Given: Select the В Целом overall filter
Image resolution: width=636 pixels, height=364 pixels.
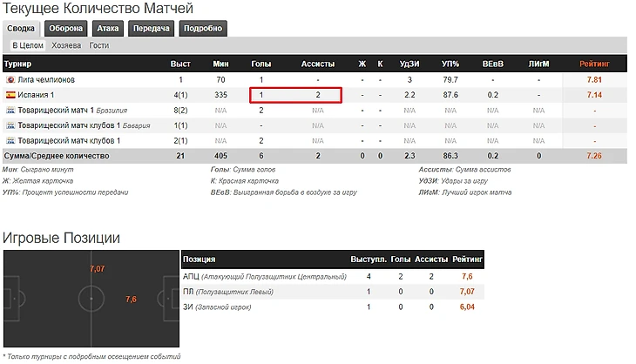Looking at the screenshot, I should [x=28, y=45].
